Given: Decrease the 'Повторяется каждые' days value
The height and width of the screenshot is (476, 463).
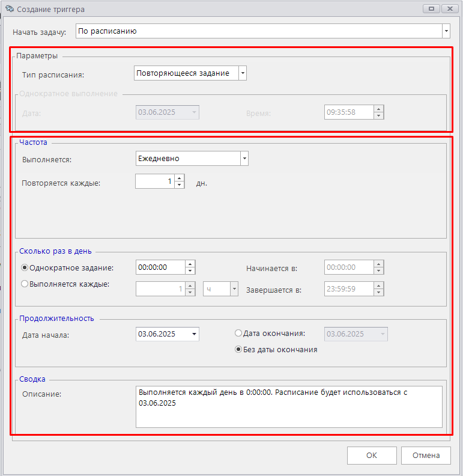Looking at the screenshot, I should [179, 185].
